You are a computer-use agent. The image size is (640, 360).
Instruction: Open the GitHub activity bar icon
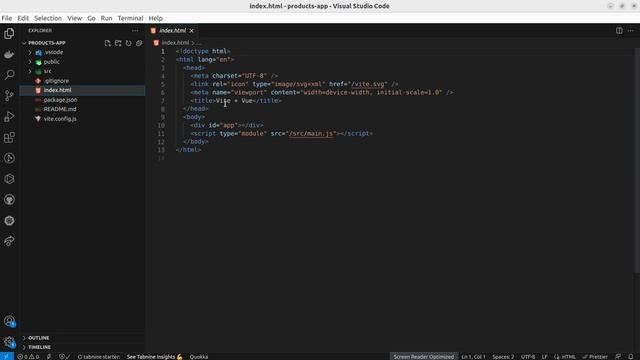(x=9, y=200)
